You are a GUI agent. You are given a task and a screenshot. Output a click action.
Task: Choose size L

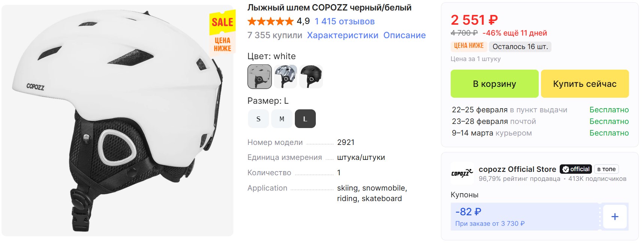coord(305,119)
